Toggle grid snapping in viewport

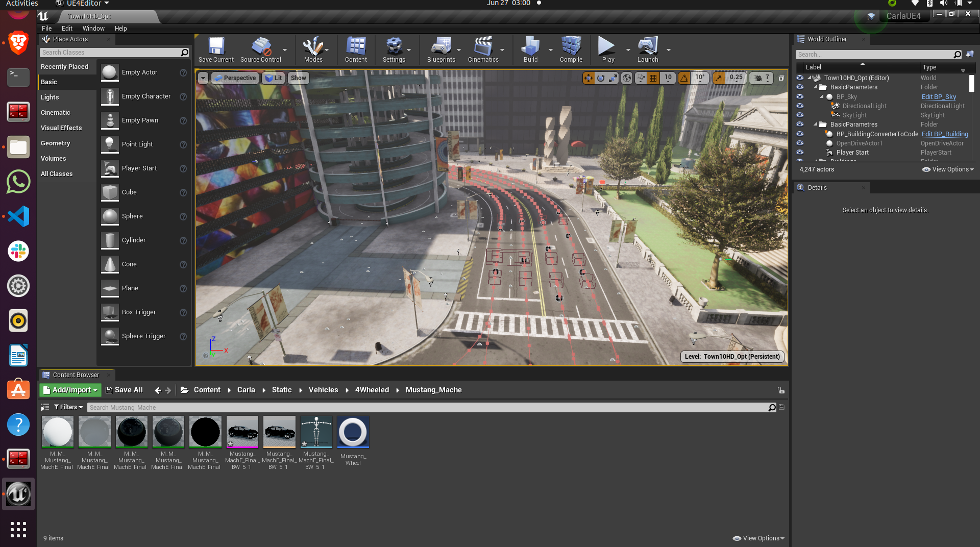coord(653,78)
